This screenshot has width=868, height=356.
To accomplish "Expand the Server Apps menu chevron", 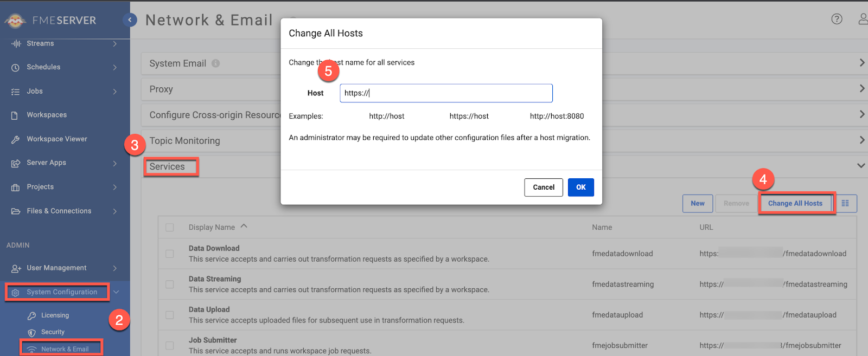I will click(114, 163).
